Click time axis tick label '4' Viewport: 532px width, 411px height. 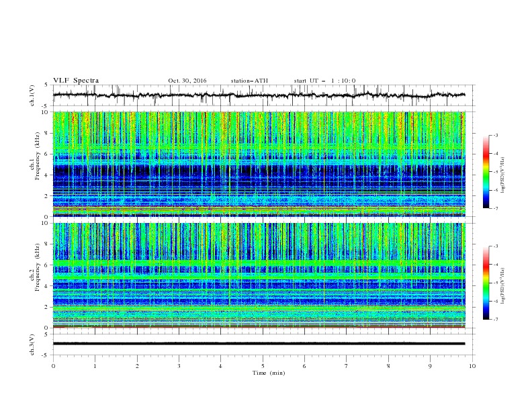click(x=220, y=366)
